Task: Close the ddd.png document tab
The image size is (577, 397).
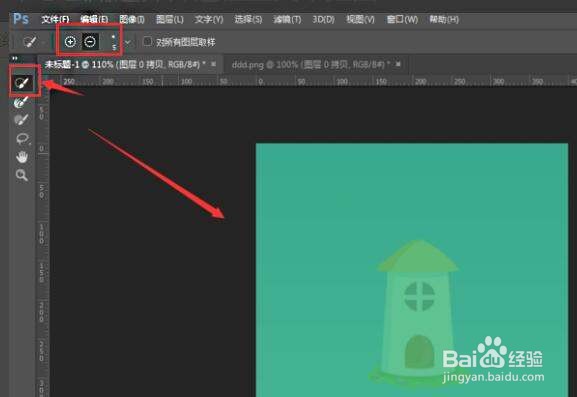Action: (x=398, y=64)
